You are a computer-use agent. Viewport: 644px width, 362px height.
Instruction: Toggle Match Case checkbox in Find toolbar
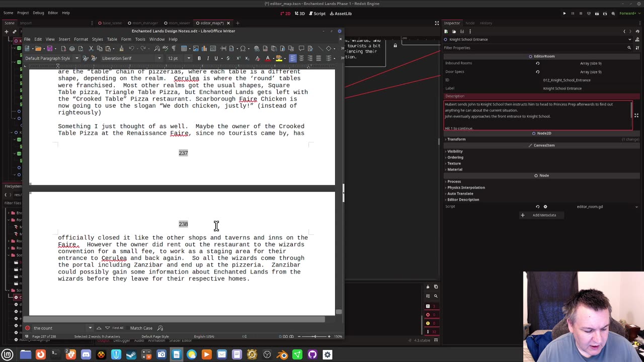[x=141, y=328]
